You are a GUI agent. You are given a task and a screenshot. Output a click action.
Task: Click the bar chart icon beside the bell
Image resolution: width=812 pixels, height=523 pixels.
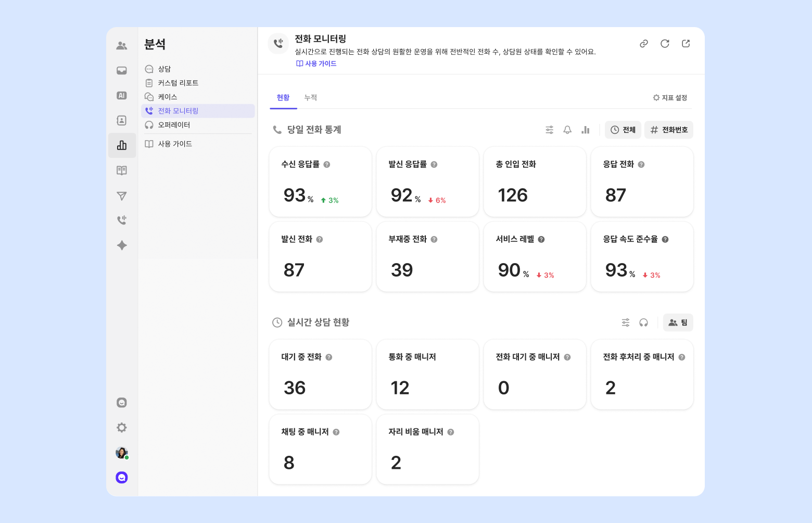point(586,130)
